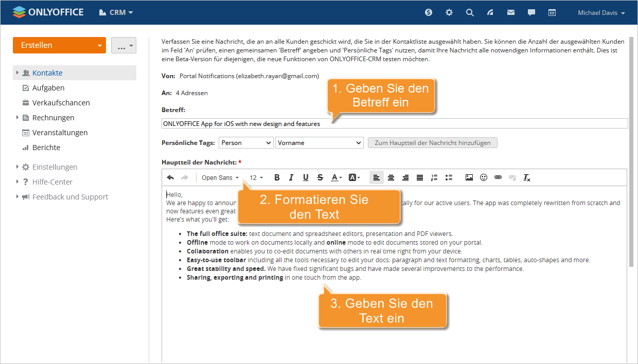
Task: Click the Betreff subject input field
Action: [395, 123]
